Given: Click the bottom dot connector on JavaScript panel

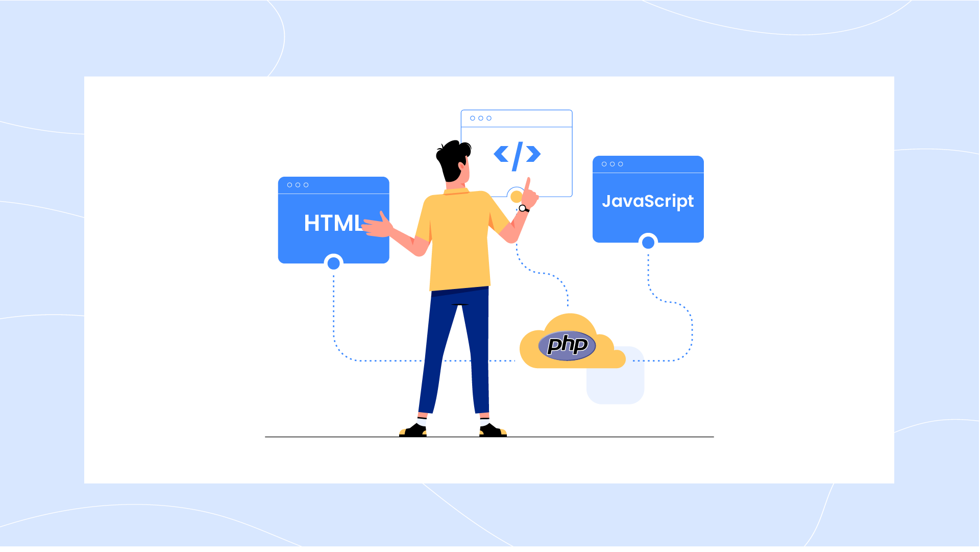Looking at the screenshot, I should (648, 241).
